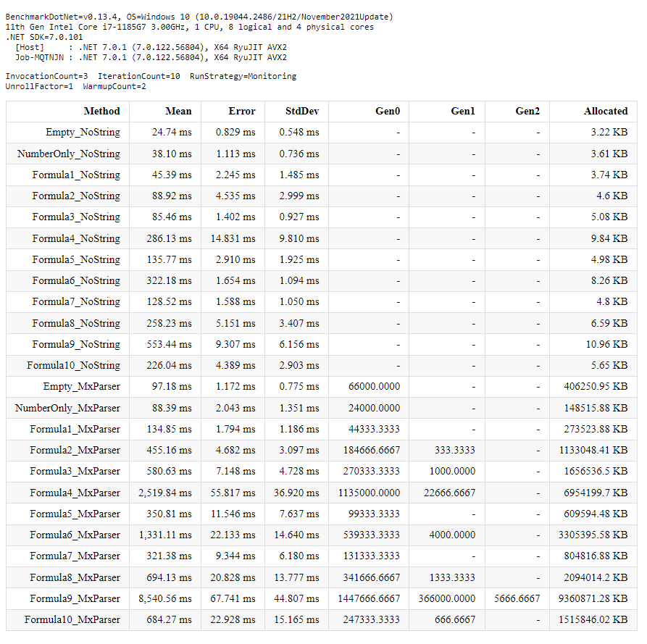Select the Formula2_MxParser row label
The width and height of the screenshot is (647, 644).
pos(75,450)
